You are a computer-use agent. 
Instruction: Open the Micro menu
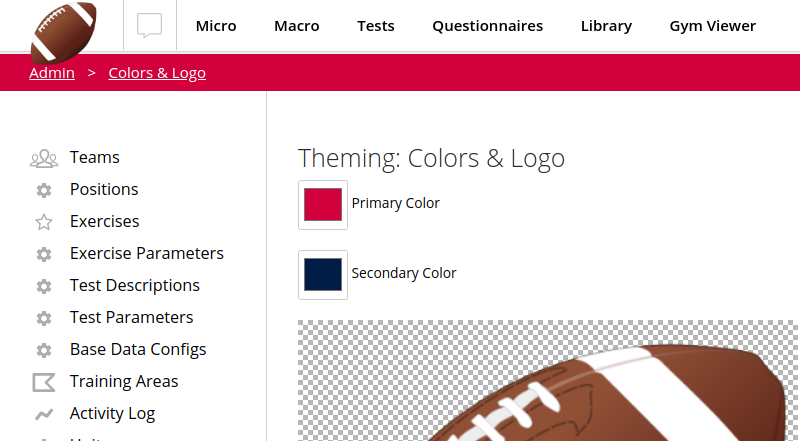[x=216, y=26]
